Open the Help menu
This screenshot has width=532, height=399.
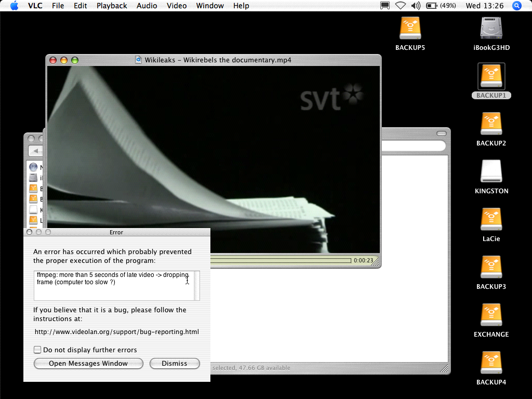(241, 6)
